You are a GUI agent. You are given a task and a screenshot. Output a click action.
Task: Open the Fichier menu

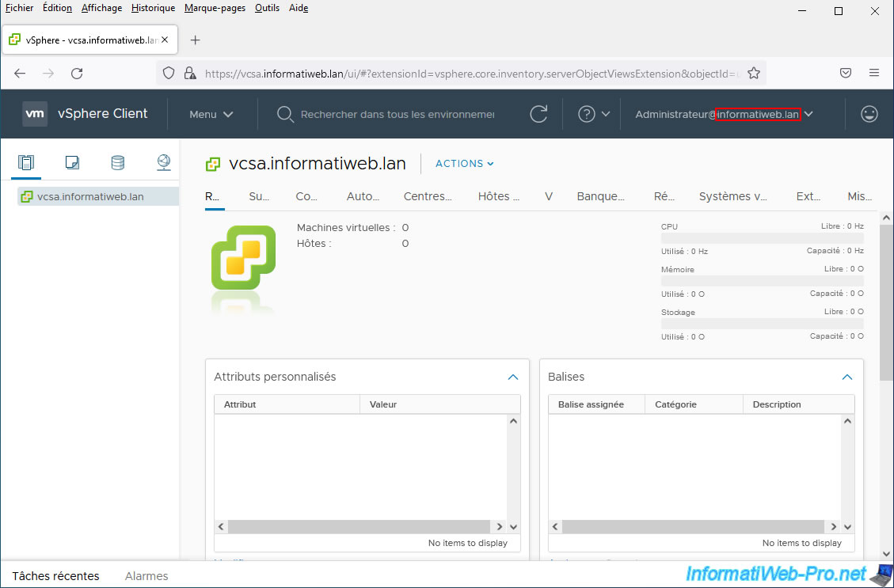tap(19, 8)
